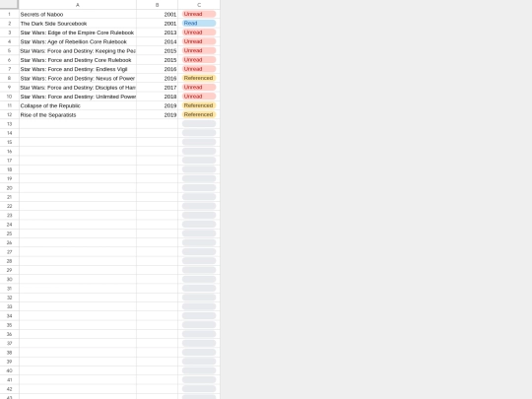Click the Age of Rebellion Core Rulebook cell
The image size is (532, 399).
pyautogui.click(x=78, y=41)
